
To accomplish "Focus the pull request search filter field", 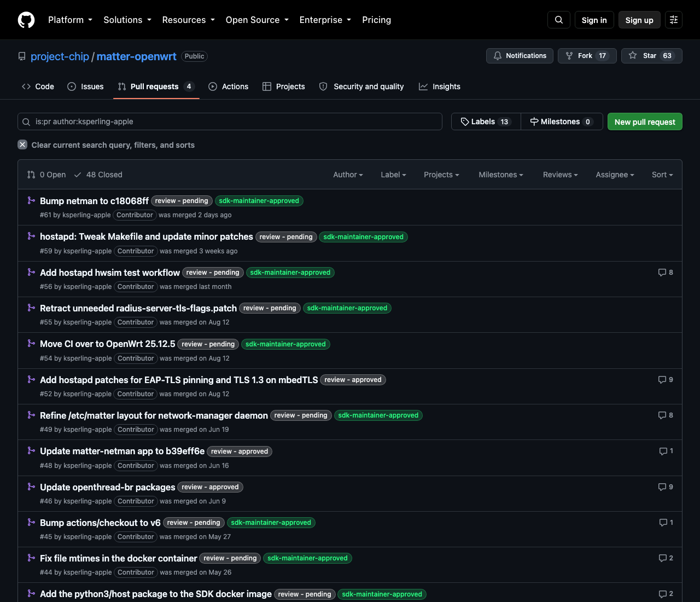I will (x=230, y=121).
